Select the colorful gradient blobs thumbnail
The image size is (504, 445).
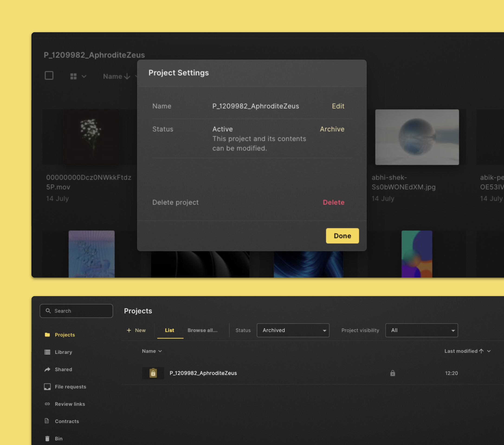(417, 254)
